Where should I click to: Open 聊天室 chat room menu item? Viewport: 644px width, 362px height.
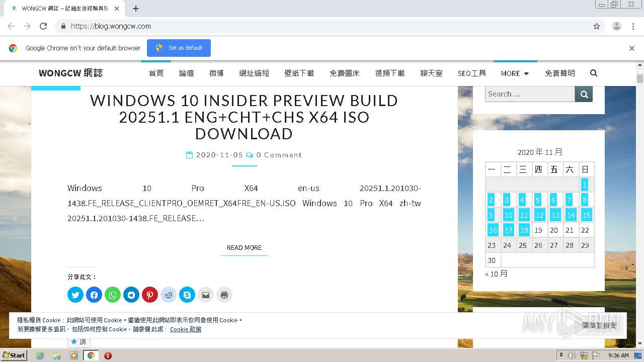pyautogui.click(x=432, y=73)
